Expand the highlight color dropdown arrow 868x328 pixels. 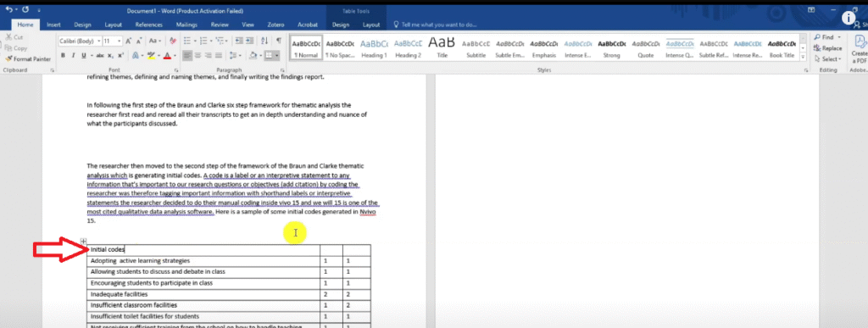tap(158, 55)
